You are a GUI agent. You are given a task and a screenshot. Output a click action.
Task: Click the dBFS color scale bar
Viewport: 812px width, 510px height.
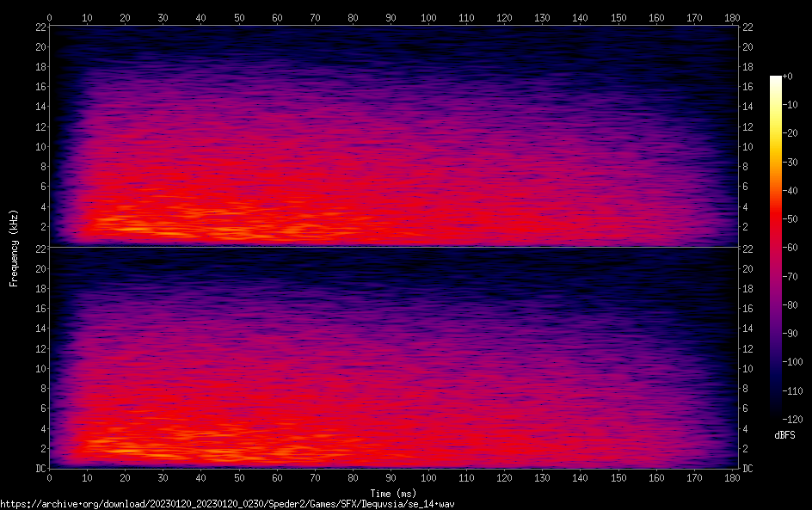776,247
